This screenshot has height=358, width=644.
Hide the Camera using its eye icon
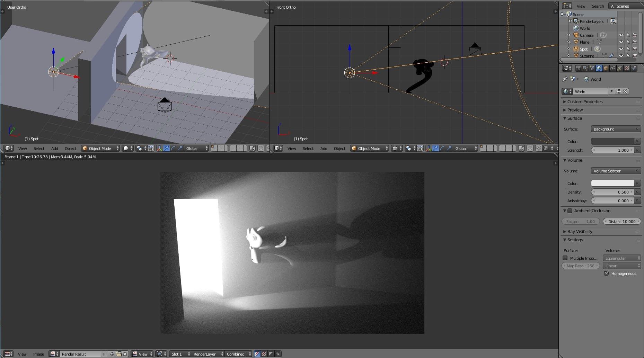pos(621,35)
